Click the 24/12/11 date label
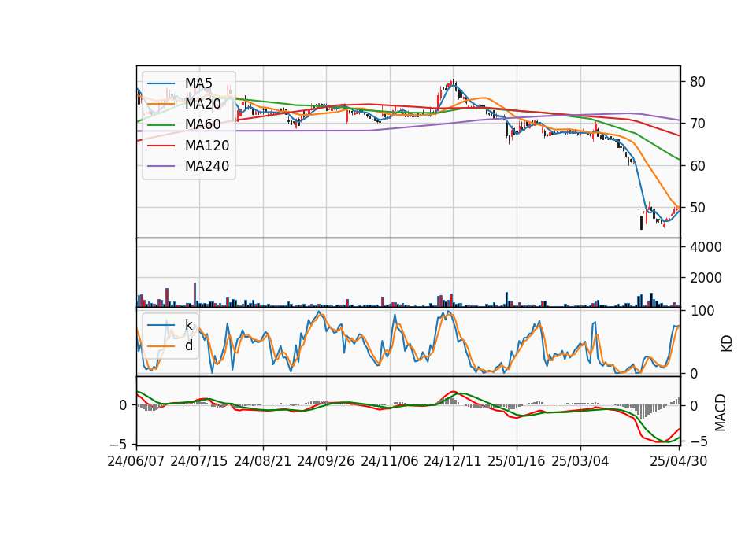756x543 pixels. 453,461
